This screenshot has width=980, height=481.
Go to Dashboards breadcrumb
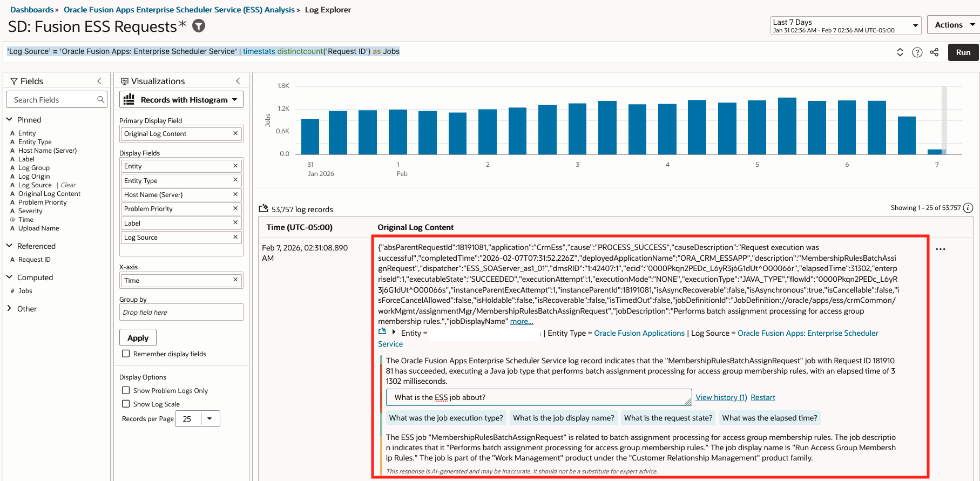pyautogui.click(x=32, y=10)
